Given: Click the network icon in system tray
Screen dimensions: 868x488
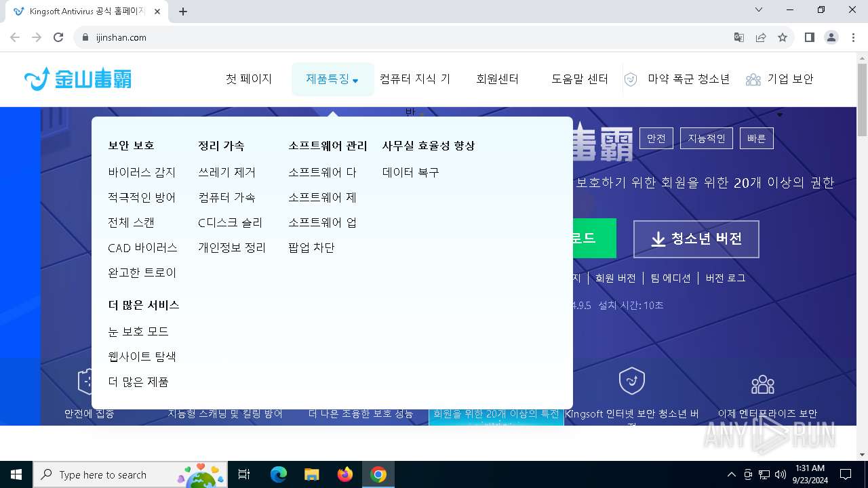Looking at the screenshot, I should [764, 474].
